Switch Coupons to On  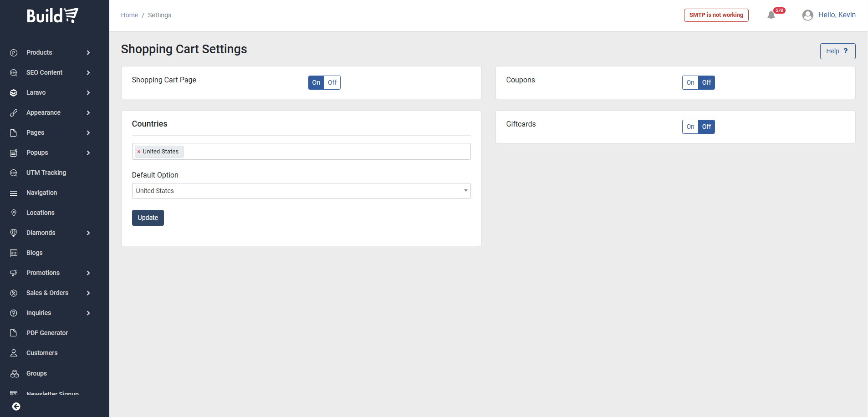tap(690, 82)
